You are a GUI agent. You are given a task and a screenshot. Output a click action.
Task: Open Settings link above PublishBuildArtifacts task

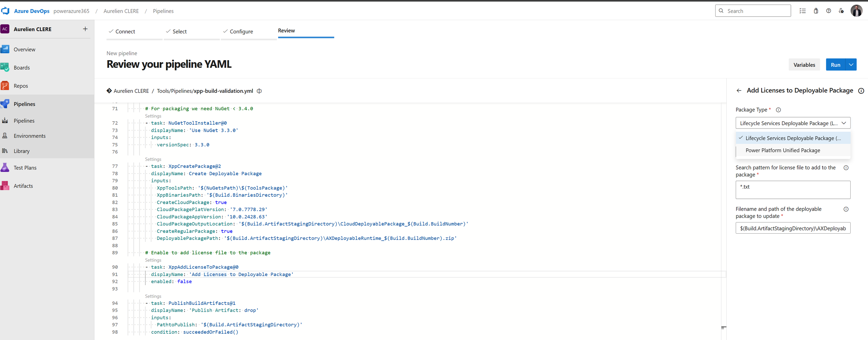(153, 296)
